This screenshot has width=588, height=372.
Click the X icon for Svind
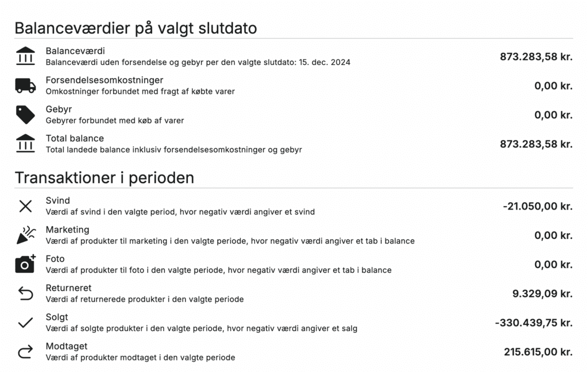(25, 206)
